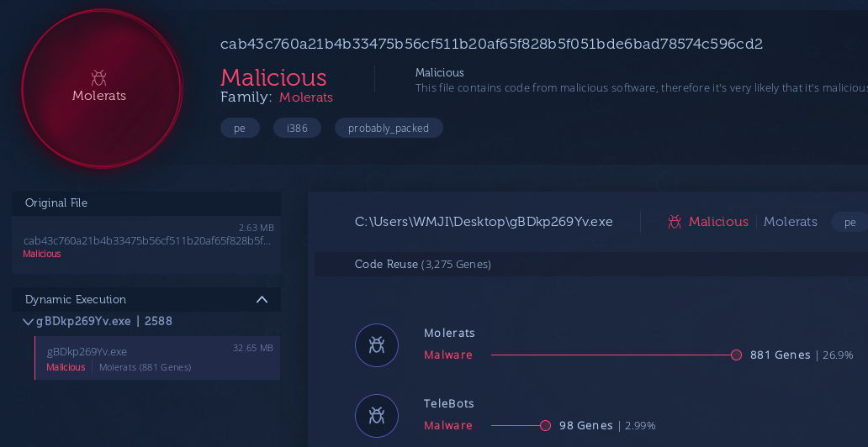Click the pe tag under Family
The height and width of the screenshot is (447, 868).
tap(240, 129)
